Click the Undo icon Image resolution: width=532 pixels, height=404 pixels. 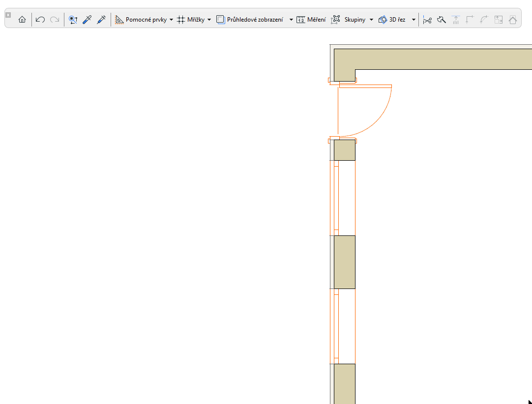click(40, 19)
